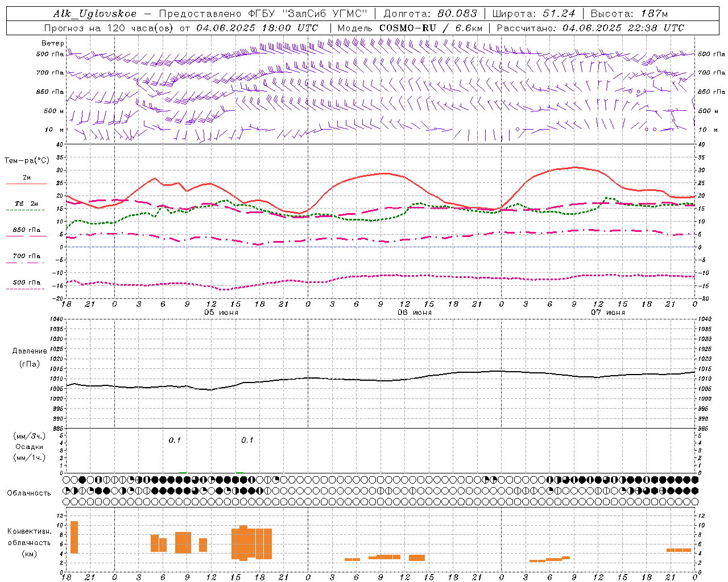Select the longitude value "Долгота: 80.083"
Image resolution: width=728 pixels, height=582 pixels.
[x=431, y=14]
